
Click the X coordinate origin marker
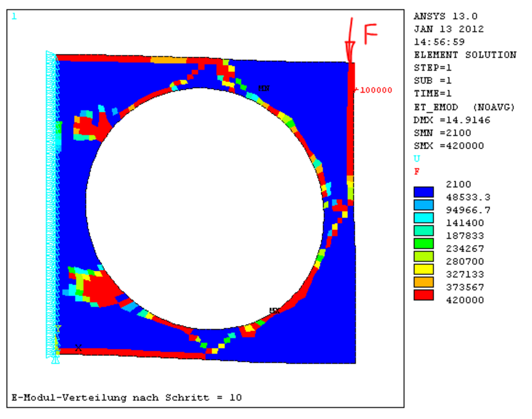click(x=78, y=348)
